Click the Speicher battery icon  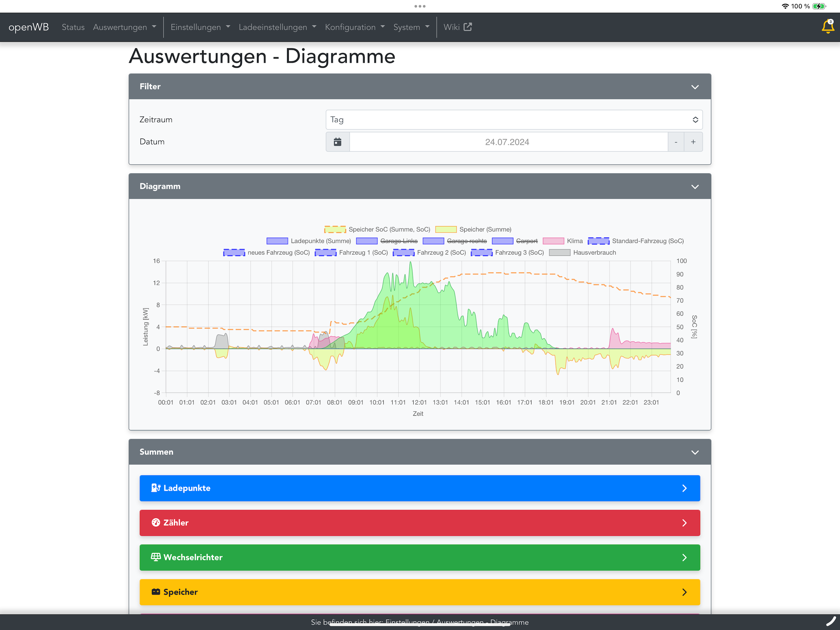pyautogui.click(x=156, y=591)
